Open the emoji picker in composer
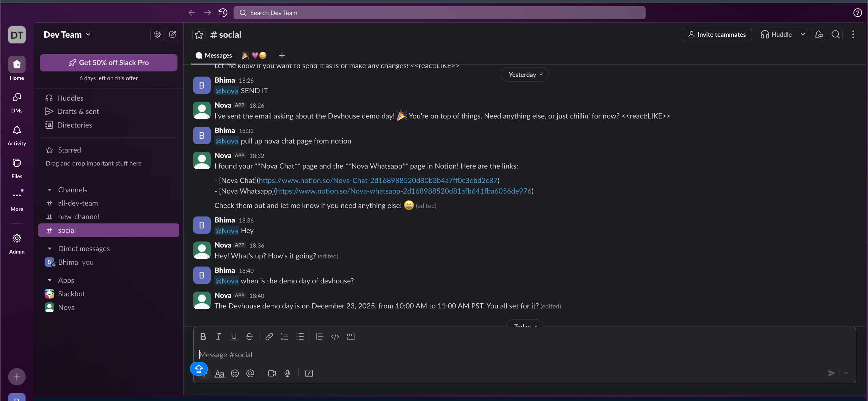 [235, 373]
